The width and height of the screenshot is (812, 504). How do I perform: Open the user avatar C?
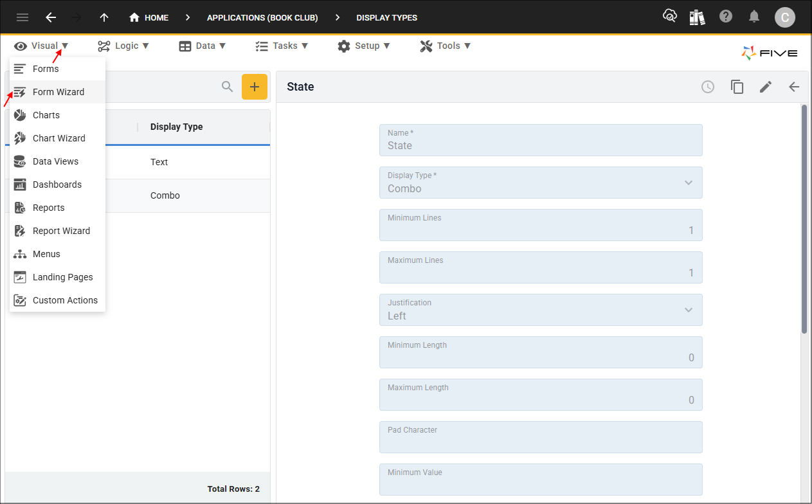[785, 17]
